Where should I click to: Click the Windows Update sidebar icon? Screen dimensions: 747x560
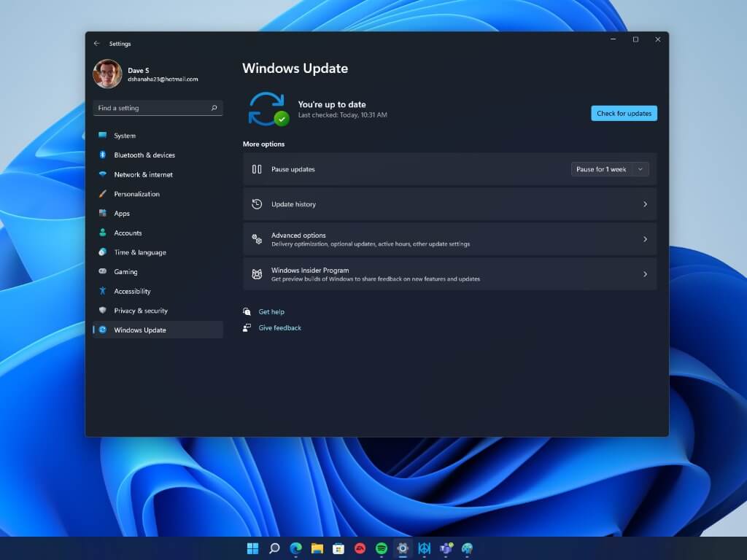102,330
